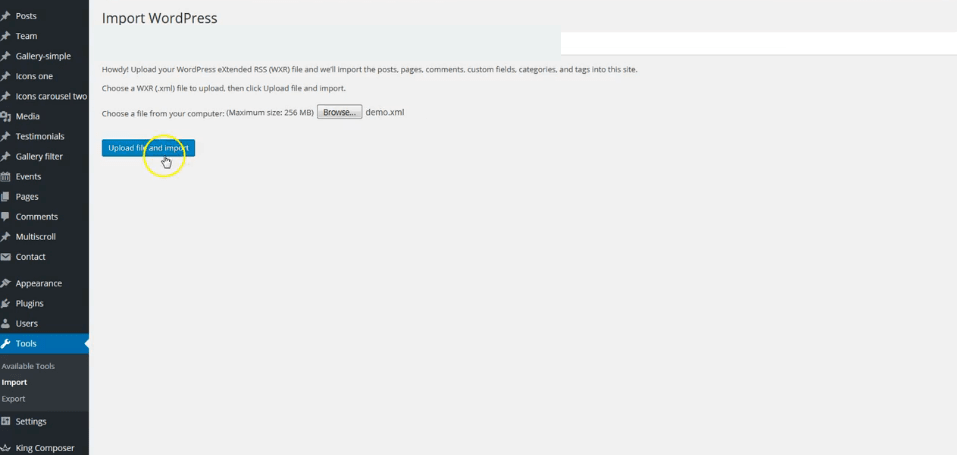Click the Tools wrench icon
957x455 pixels.
(x=6, y=343)
